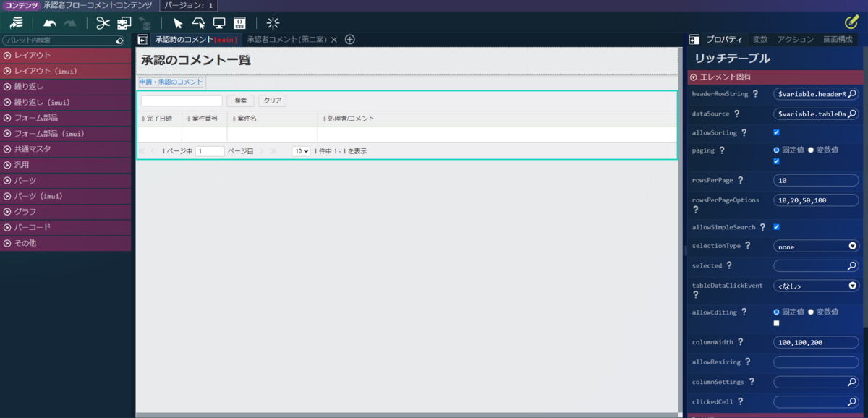Open the CSS editor icon

click(x=239, y=23)
